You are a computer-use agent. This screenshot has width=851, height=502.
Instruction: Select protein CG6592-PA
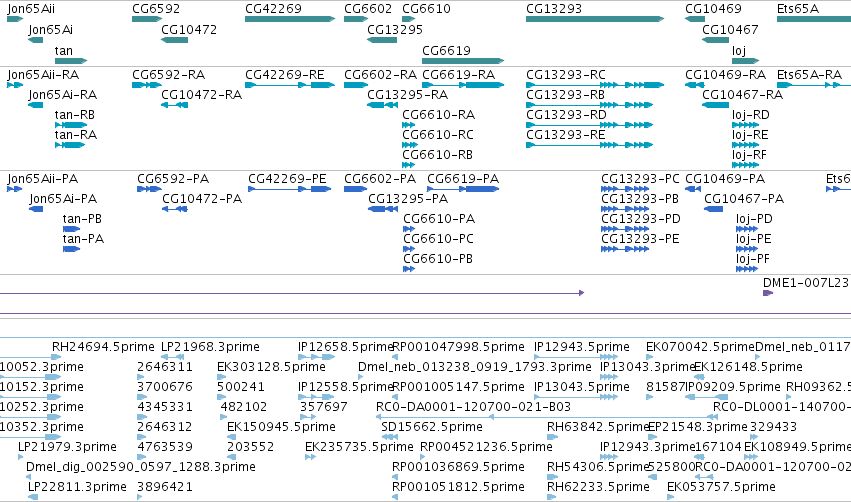tap(173, 179)
